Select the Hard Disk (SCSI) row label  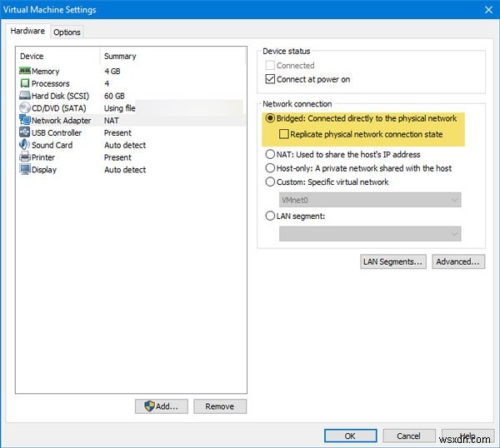(60, 96)
